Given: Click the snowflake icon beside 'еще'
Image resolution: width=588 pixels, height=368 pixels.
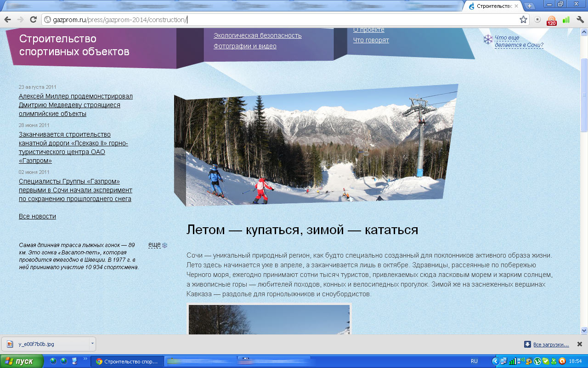Looking at the screenshot, I should pos(165,245).
